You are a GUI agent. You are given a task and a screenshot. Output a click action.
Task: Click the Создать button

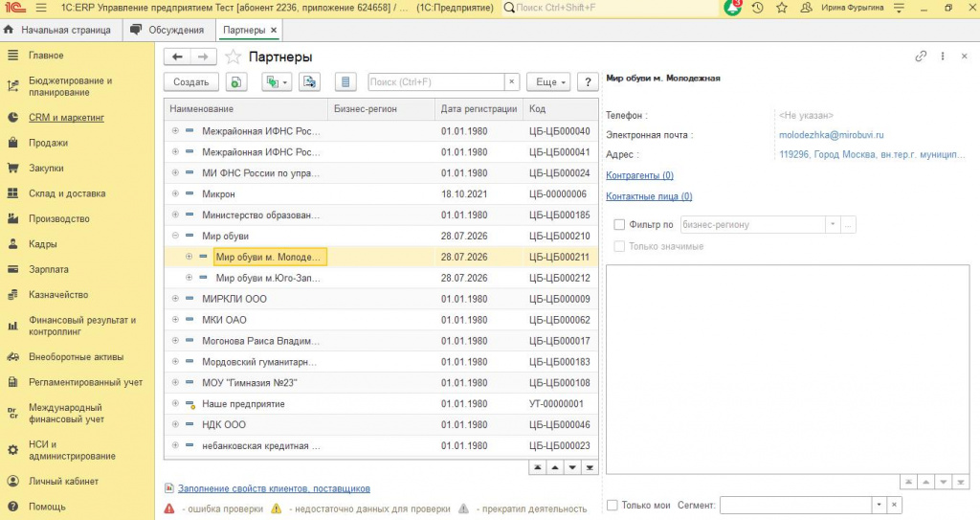click(191, 82)
